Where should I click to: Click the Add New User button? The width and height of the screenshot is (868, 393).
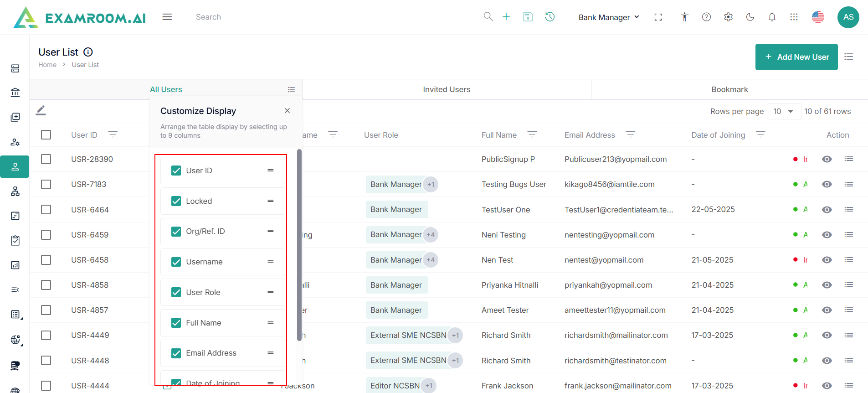pyautogui.click(x=796, y=57)
